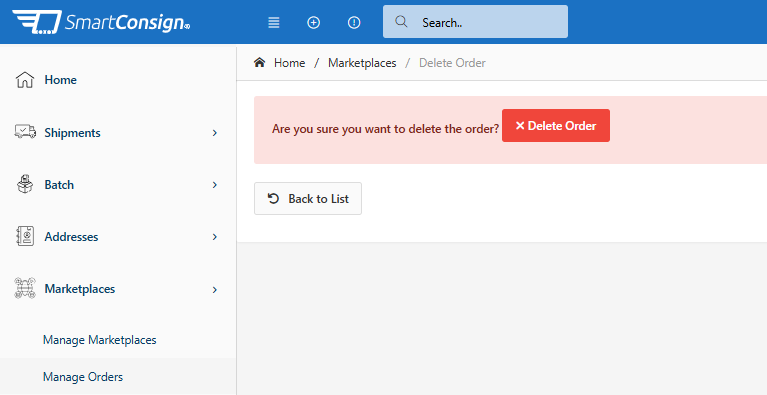Expand the Addresses chevron arrow
Viewport: 767px width, 395px height.
215,237
